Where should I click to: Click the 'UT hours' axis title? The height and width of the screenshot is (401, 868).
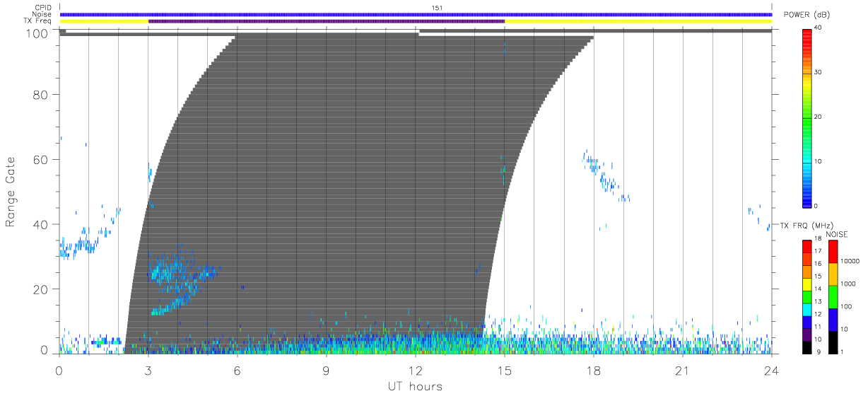(415, 387)
